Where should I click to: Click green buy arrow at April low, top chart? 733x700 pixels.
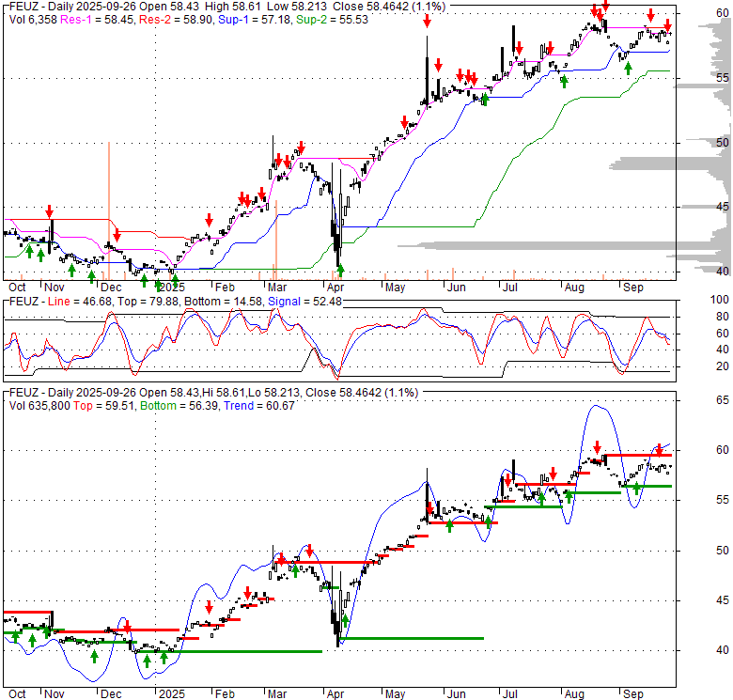pyautogui.click(x=340, y=270)
